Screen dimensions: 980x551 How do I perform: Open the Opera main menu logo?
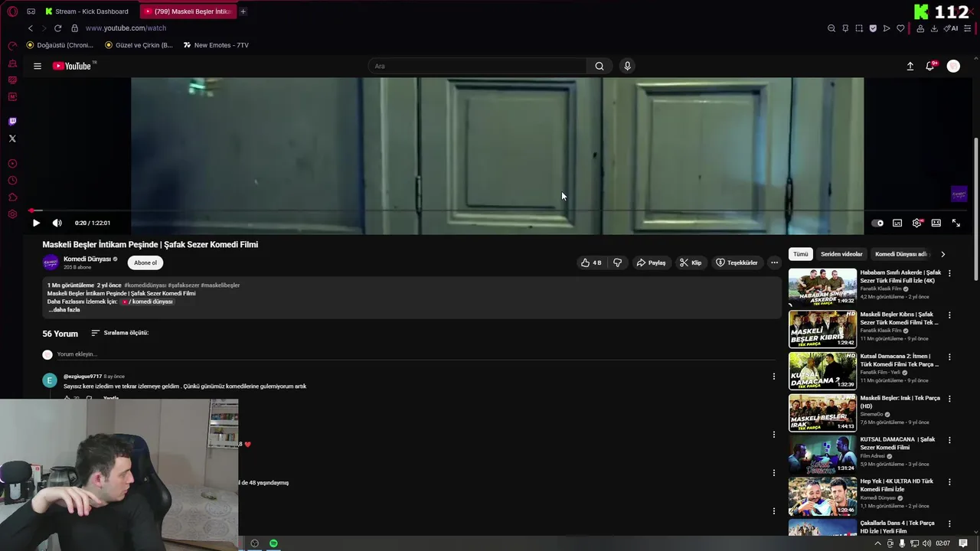(12, 11)
